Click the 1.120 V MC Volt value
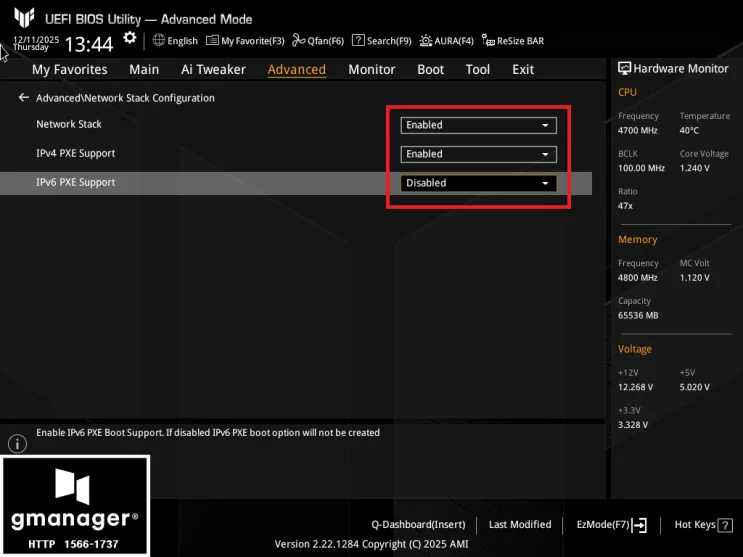 coord(694,278)
